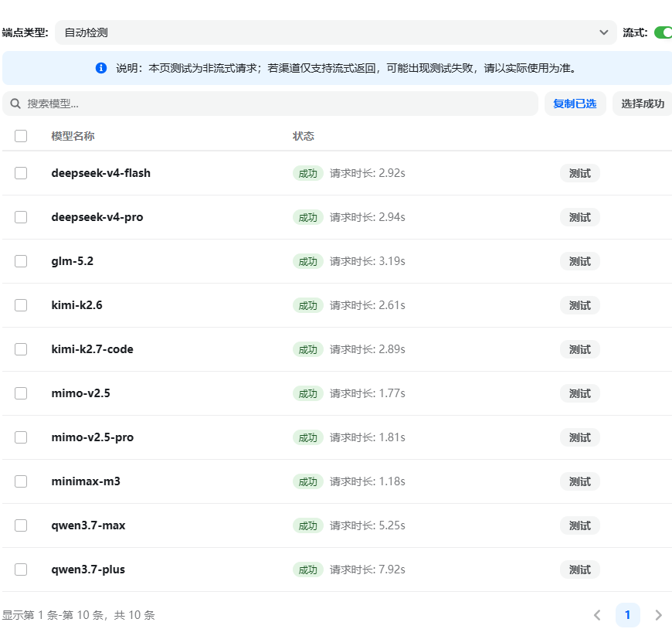672x629 pixels.
Task: Check the mimo-v2.5 row checkbox
Action: (21, 393)
